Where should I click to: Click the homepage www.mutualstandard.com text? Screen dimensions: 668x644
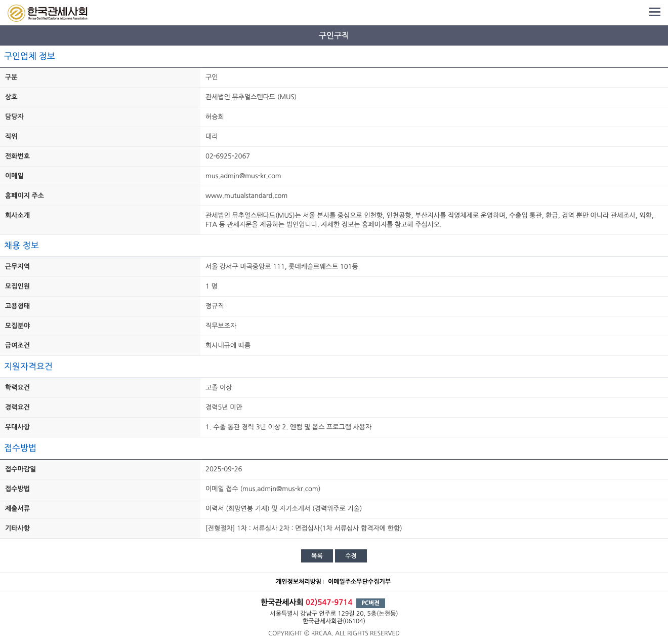246,196
